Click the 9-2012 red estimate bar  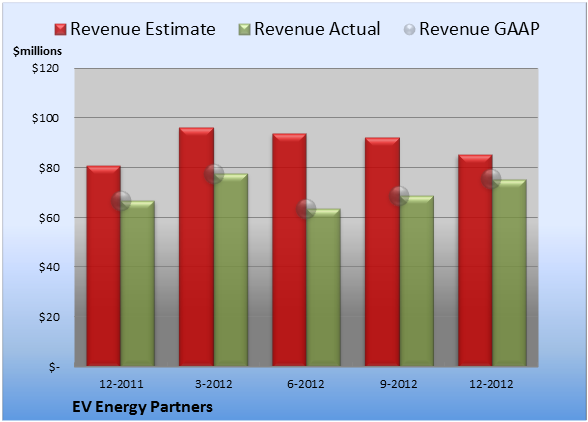(x=382, y=252)
